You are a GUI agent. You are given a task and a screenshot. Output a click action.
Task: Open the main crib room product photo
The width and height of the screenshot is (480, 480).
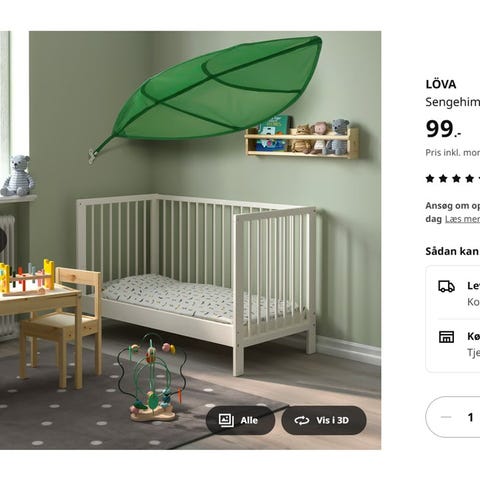point(205,240)
